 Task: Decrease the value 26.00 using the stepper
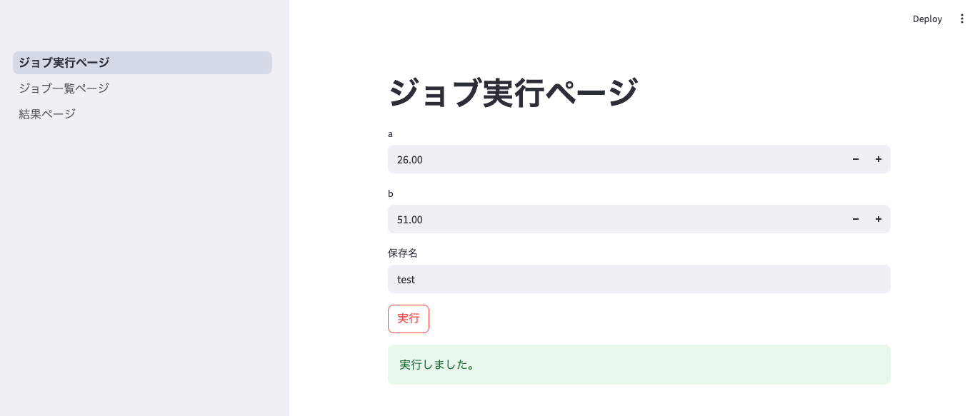[856, 159]
